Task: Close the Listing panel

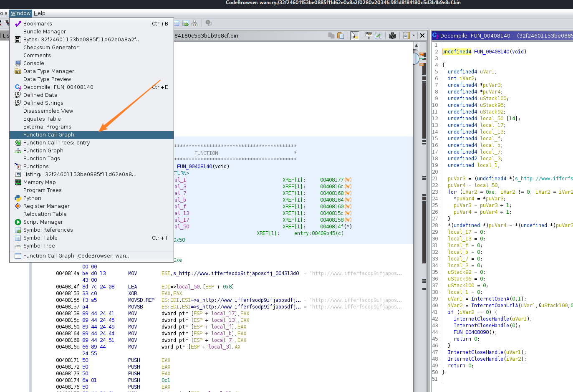Action: [422, 35]
